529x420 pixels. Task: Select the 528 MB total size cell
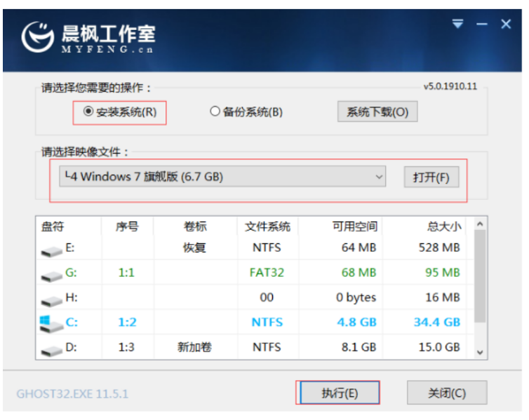pyautogui.click(x=439, y=248)
